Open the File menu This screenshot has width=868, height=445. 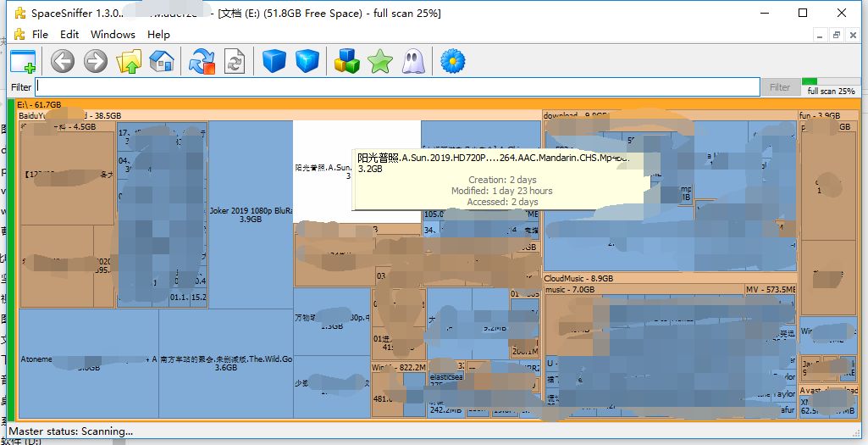pos(40,35)
